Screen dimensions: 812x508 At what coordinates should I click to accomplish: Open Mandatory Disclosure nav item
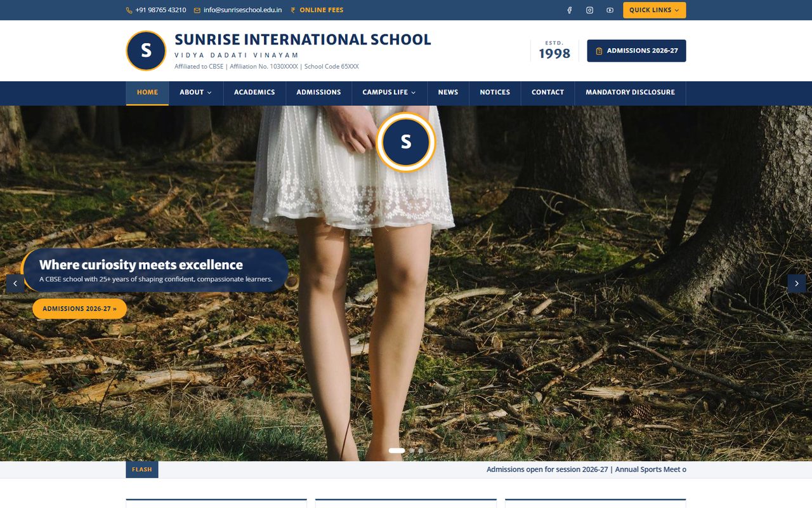coord(630,93)
